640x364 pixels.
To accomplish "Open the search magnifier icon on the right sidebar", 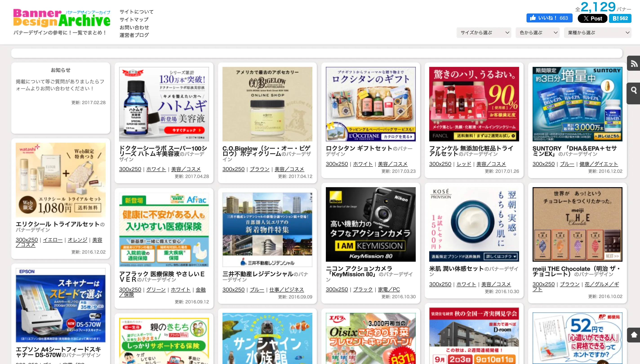I will point(633,90).
